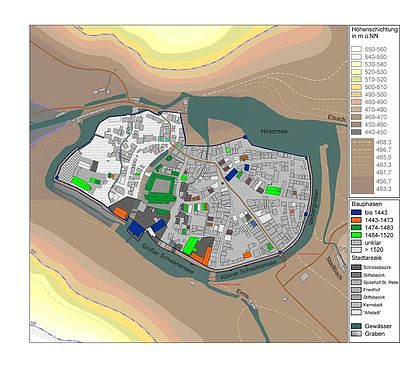This screenshot has width=400, height=367.
Task: Click the 'Großer Schwanensee' label on map
Action: [168, 258]
